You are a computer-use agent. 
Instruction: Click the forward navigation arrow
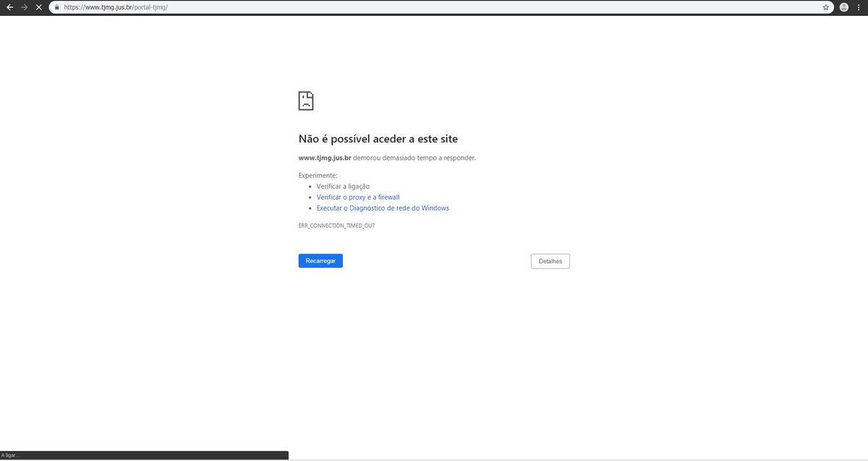25,7
